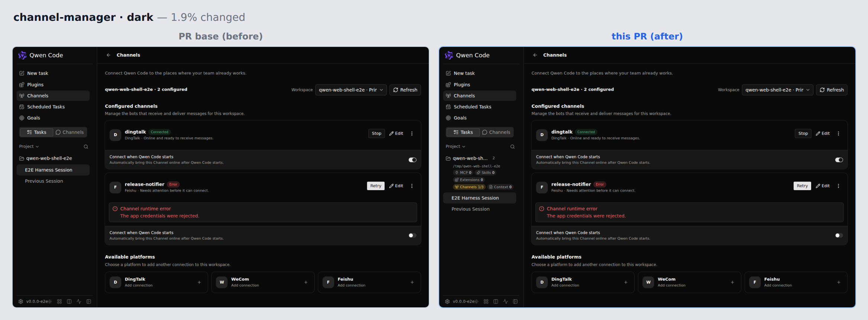Viewport: 868px width, 320px height.
Task: Click the Context 0 chip in the after sidebar
Action: pos(501,187)
